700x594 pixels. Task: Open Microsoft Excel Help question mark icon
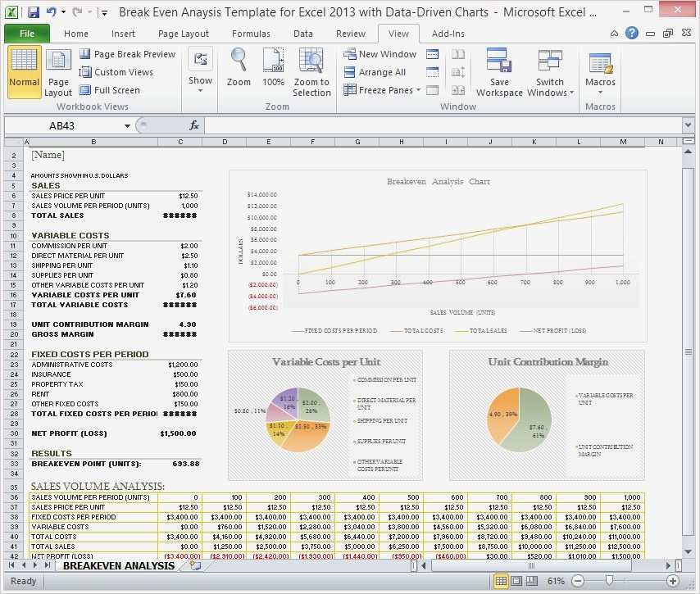click(632, 34)
